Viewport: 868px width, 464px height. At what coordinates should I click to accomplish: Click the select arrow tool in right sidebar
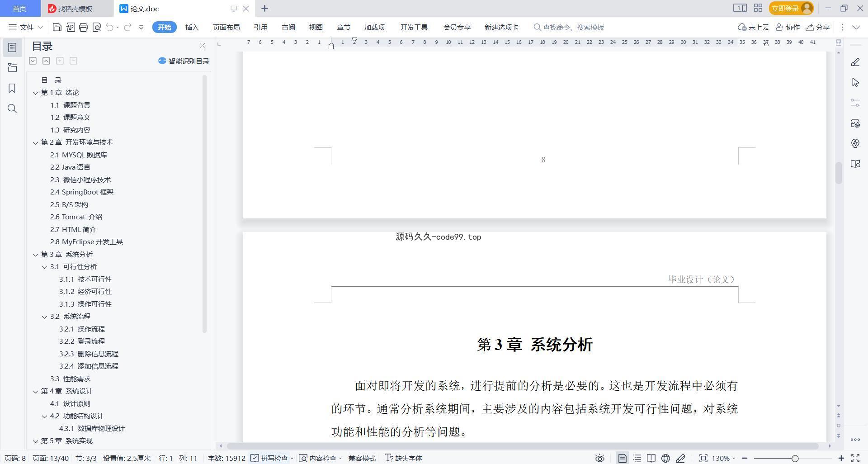point(855,82)
